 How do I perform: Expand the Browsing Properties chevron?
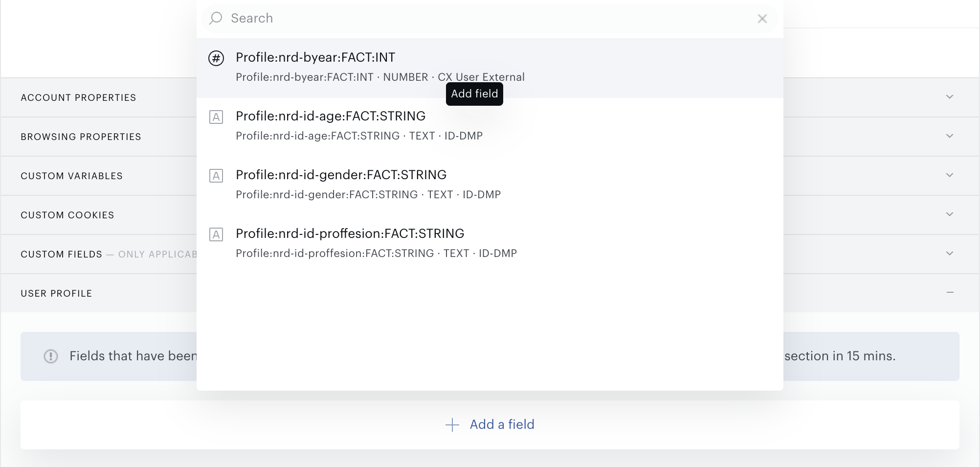950,136
